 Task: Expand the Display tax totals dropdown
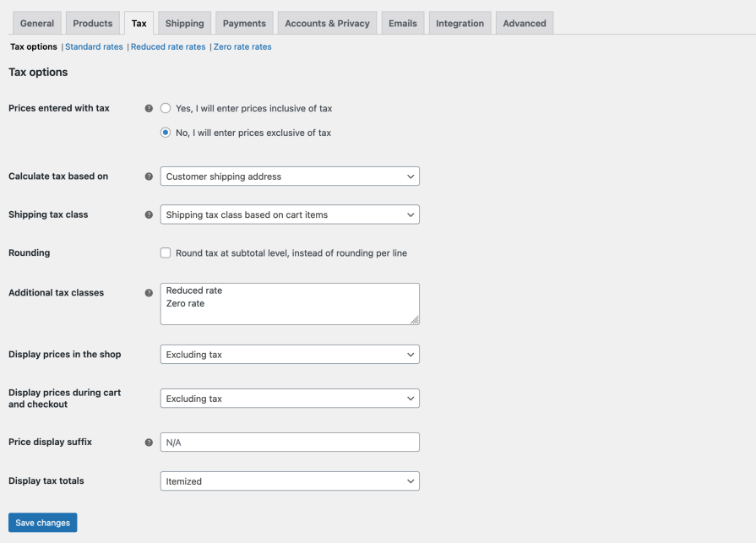click(290, 481)
